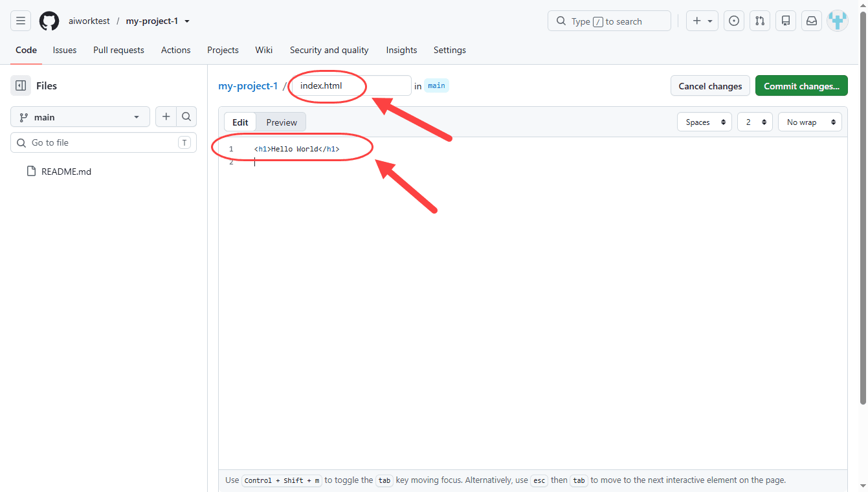This screenshot has width=868, height=492.
Task: Click the Commit changes button
Action: click(x=801, y=85)
